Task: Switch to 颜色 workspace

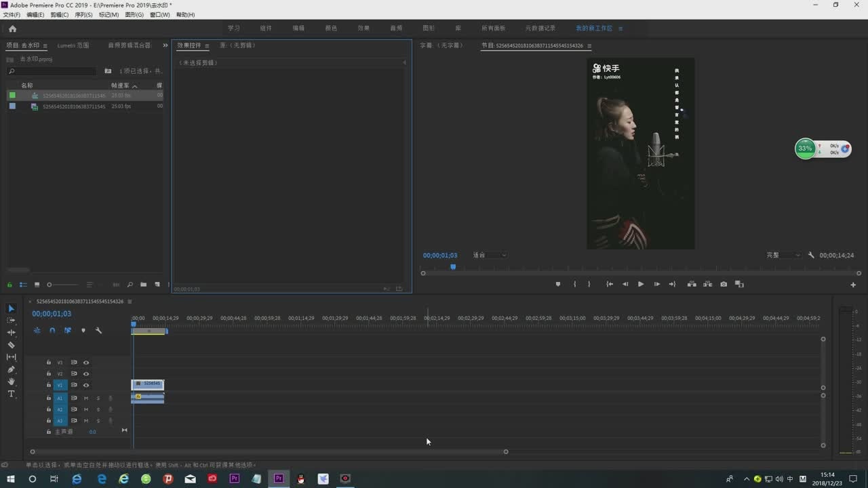Action: point(331,28)
